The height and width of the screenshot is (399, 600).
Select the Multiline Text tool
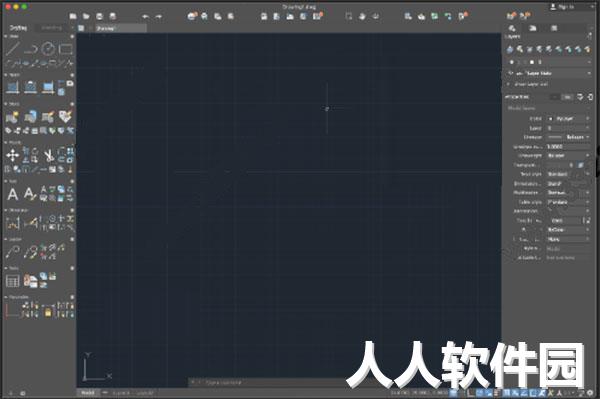point(13,194)
